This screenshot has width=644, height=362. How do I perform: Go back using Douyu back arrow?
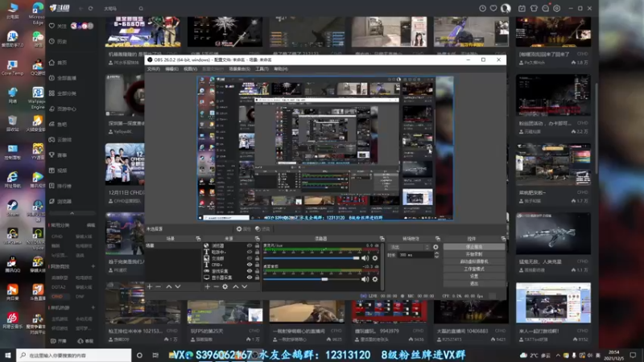click(81, 8)
